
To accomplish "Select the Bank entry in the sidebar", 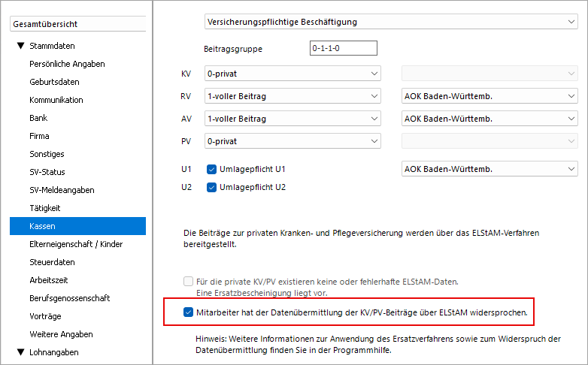I will (38, 118).
